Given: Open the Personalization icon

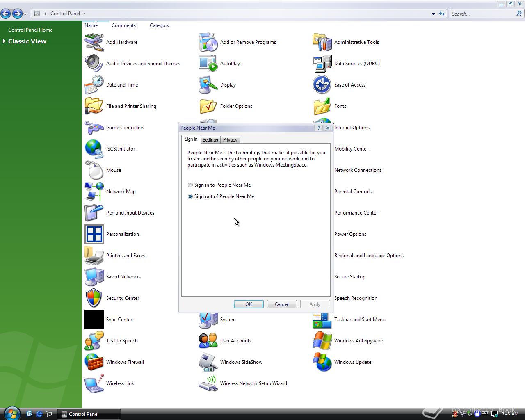Looking at the screenshot, I should [94, 234].
